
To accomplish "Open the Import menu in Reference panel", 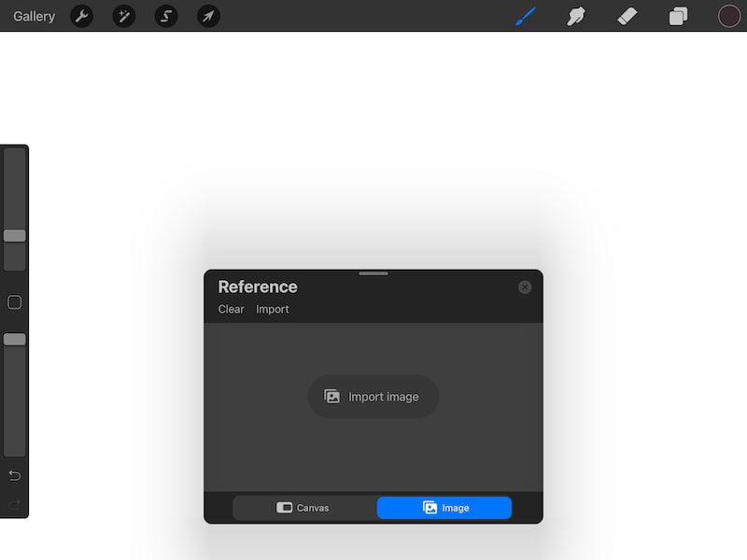I will coord(273,309).
